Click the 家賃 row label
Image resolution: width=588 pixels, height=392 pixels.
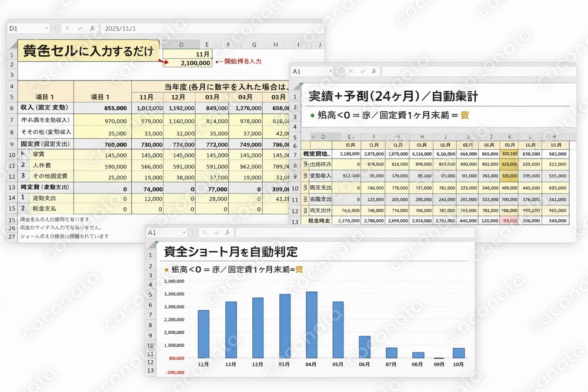(x=39, y=154)
